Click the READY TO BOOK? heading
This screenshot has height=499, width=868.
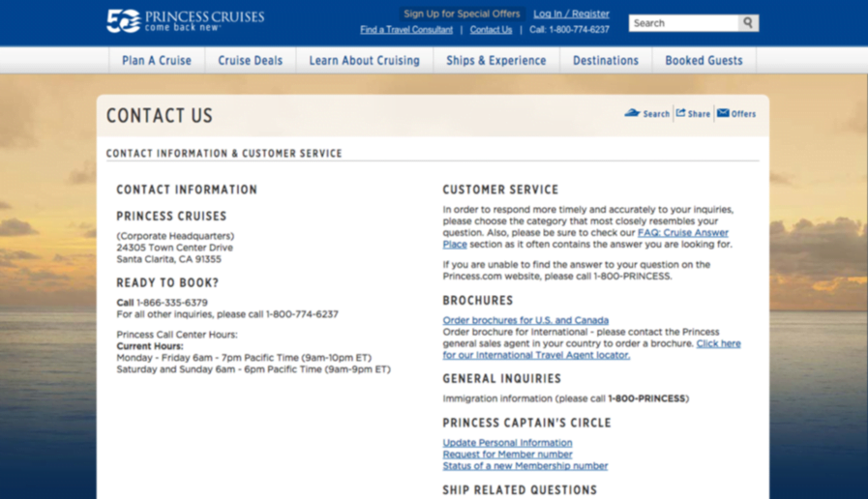click(167, 282)
